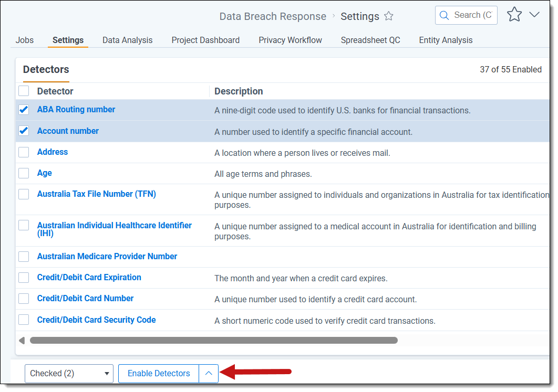Viewport: 558px width, 392px height.
Task: Tick the Credit/Debit Card Number checkbox
Action: point(24,299)
